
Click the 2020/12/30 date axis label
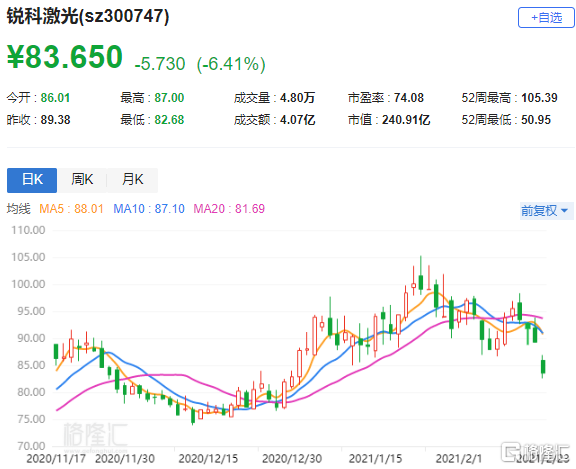[x=292, y=459]
